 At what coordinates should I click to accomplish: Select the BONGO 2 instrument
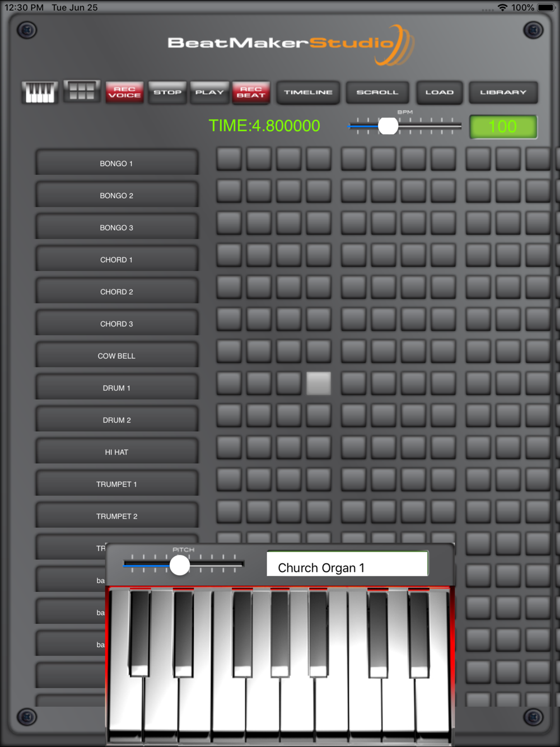click(x=116, y=195)
